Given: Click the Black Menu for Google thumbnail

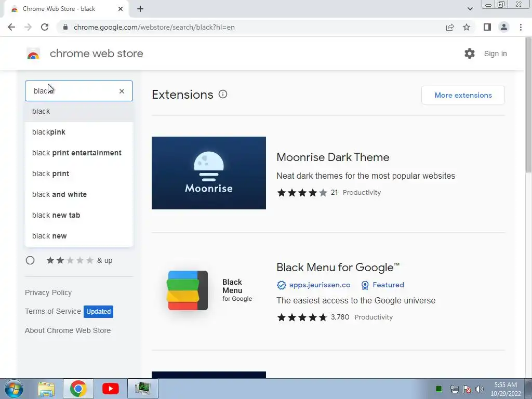Looking at the screenshot, I should pos(209,290).
